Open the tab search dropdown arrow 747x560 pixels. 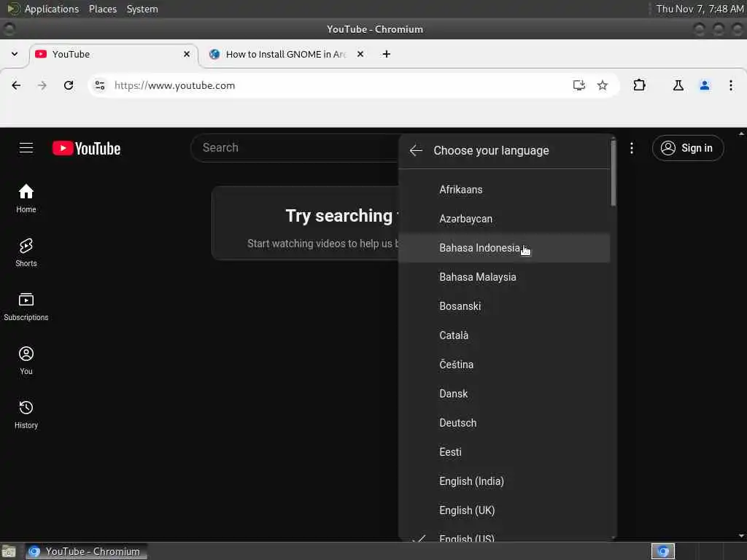click(15, 54)
